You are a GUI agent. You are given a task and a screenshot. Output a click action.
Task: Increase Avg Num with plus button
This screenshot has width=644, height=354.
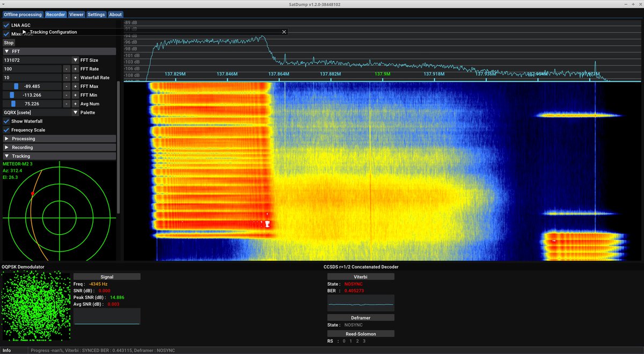(x=75, y=104)
